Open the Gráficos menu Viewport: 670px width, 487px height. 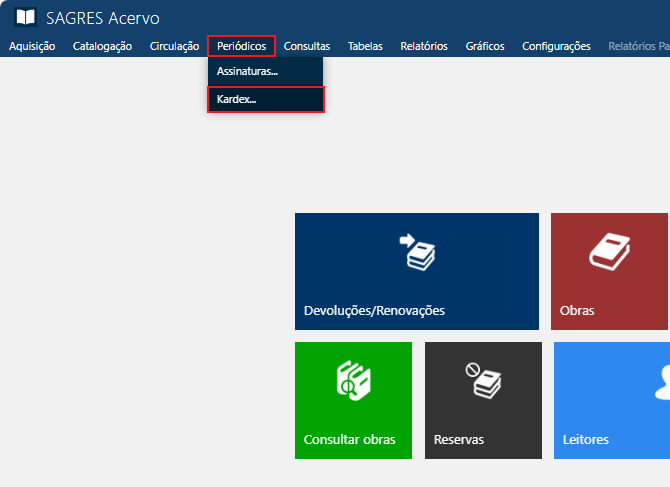point(485,46)
